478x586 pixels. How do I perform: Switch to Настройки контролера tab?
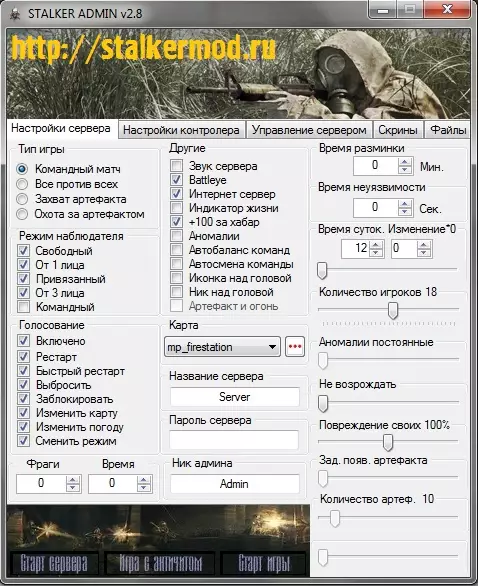pos(181,130)
